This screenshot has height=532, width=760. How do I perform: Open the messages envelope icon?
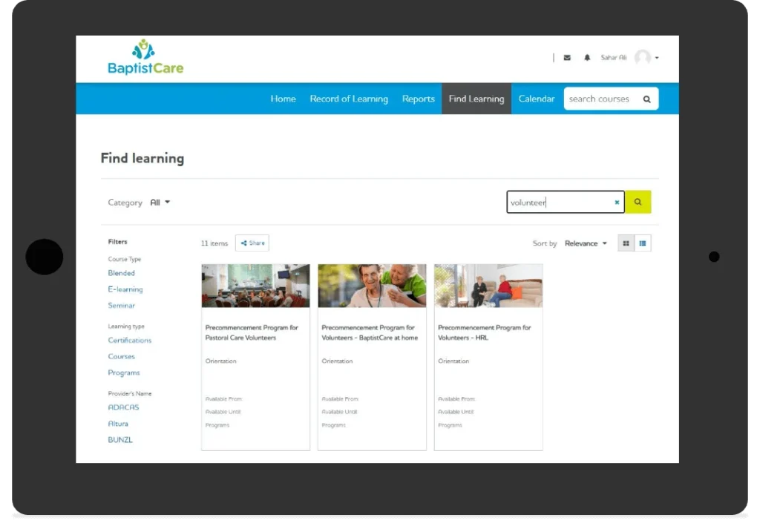tap(567, 57)
